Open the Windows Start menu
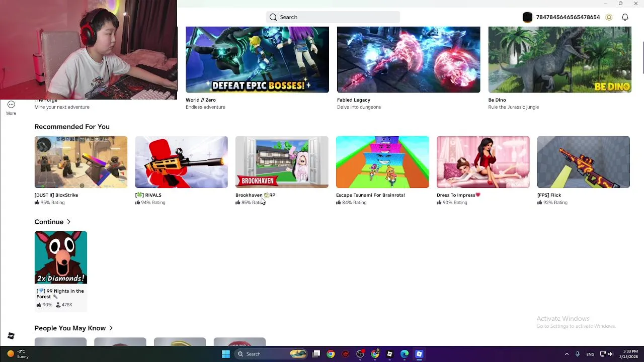Image resolution: width=644 pixels, height=362 pixels. coord(226,354)
